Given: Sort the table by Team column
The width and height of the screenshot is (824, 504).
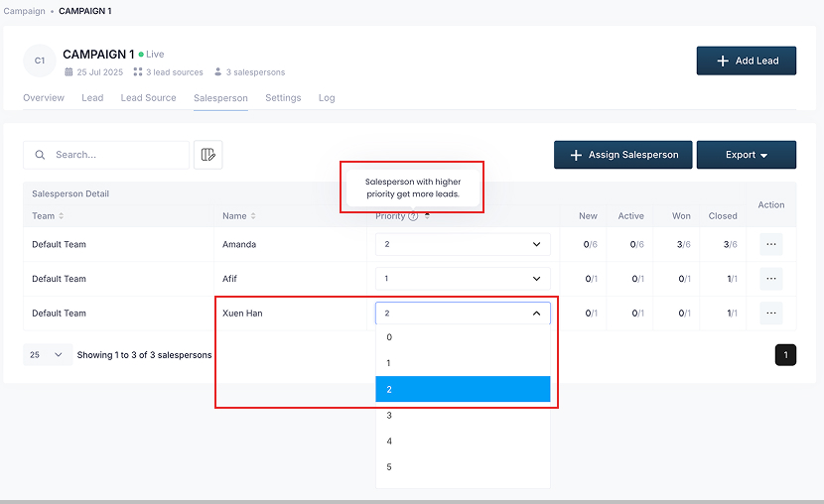Looking at the screenshot, I should [61, 215].
